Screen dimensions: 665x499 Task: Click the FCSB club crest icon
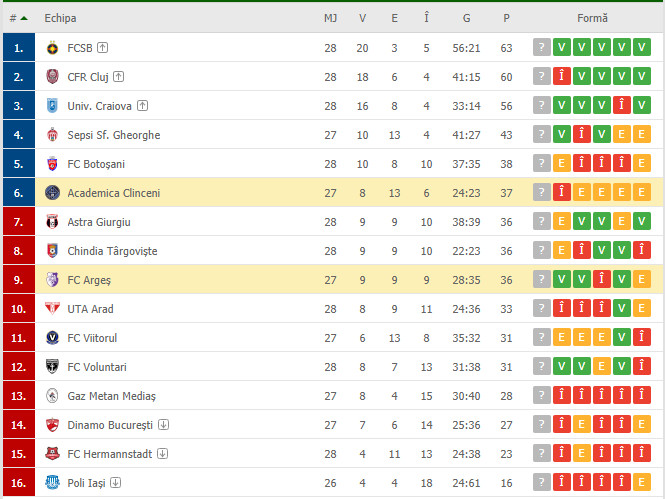point(52,48)
